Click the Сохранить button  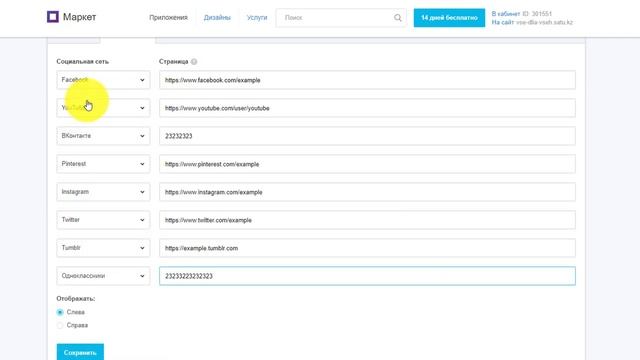80,352
